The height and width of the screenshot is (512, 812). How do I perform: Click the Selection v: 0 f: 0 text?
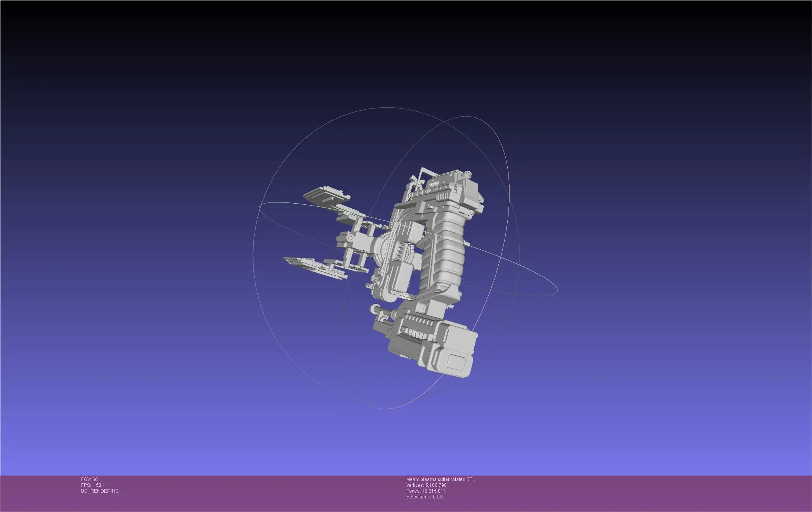424,497
